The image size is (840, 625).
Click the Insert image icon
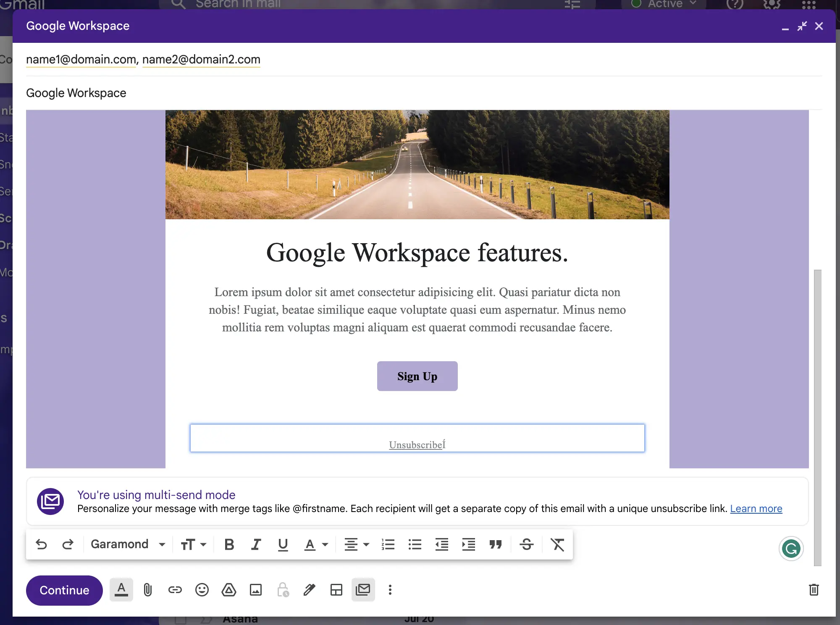255,590
